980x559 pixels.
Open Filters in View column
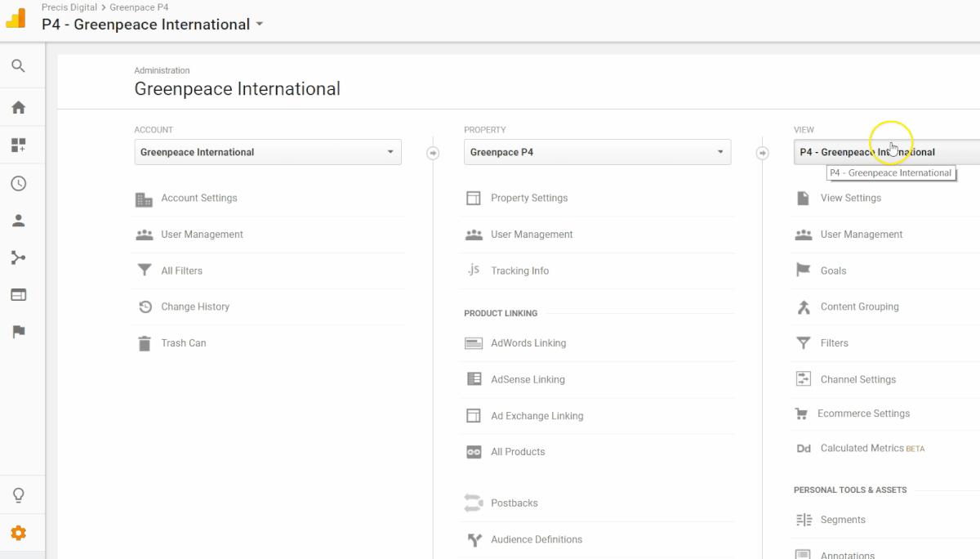pyautogui.click(x=835, y=343)
